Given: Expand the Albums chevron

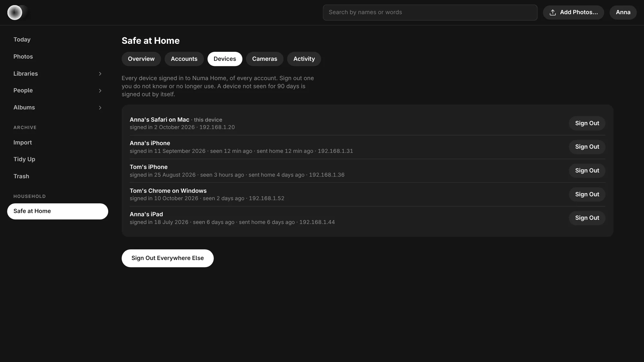Looking at the screenshot, I should [x=100, y=108].
